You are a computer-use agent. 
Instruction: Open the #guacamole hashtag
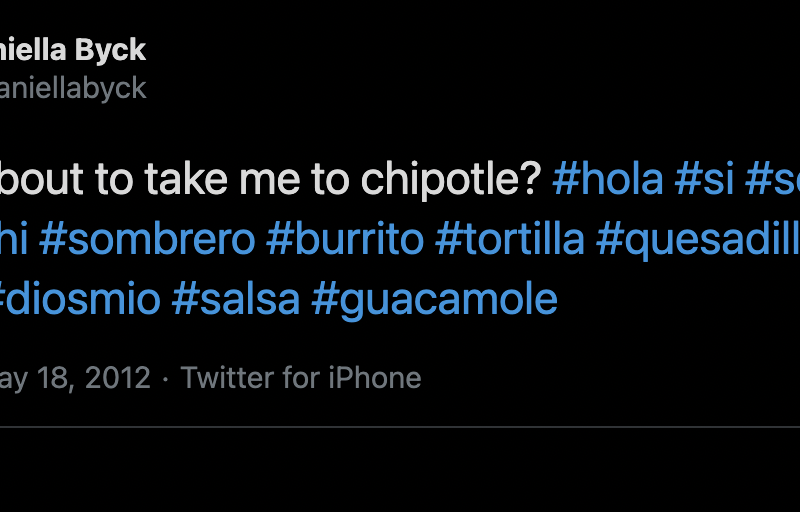(x=434, y=300)
